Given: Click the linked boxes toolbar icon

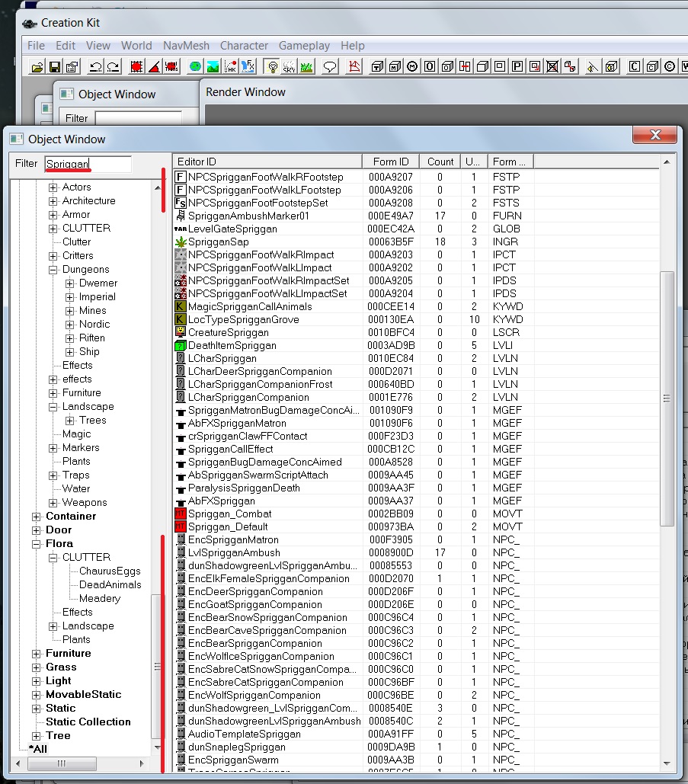Looking at the screenshot, I should click(570, 66).
